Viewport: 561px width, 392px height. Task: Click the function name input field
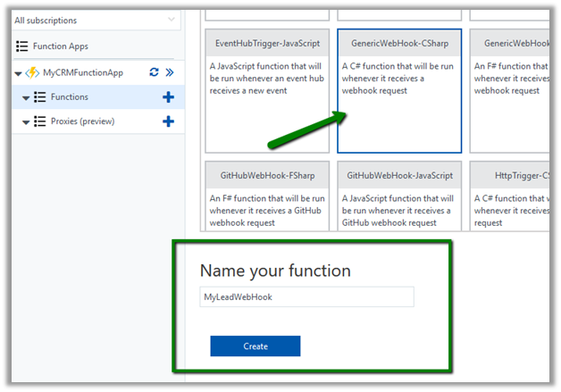point(306,296)
